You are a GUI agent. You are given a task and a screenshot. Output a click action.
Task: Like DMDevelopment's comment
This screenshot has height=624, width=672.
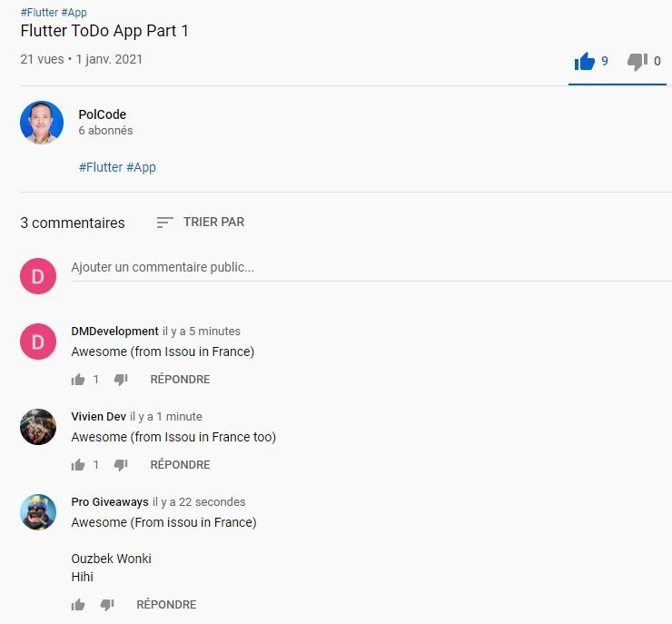click(x=78, y=380)
